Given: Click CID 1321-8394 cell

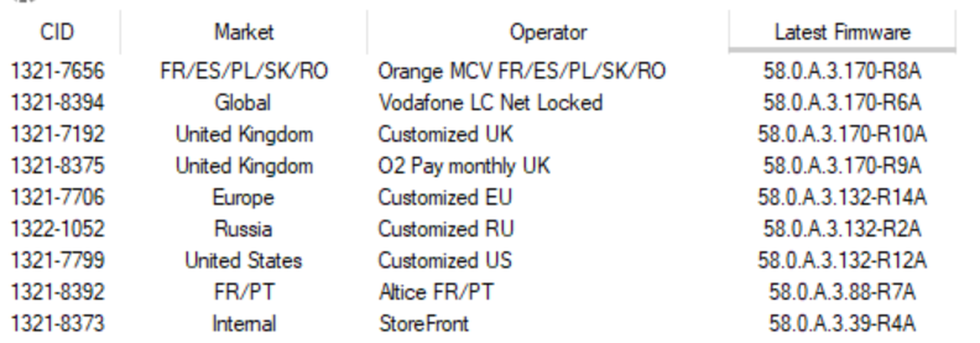Looking at the screenshot, I should (x=57, y=103).
